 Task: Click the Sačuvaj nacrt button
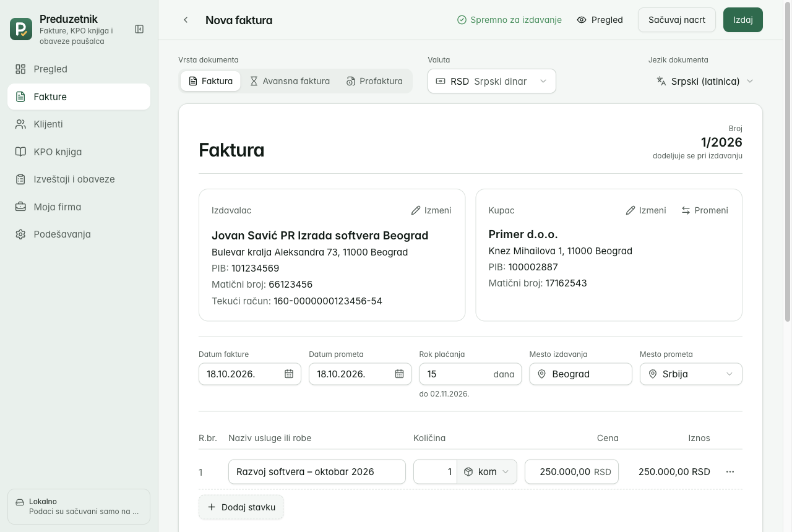[x=677, y=20]
